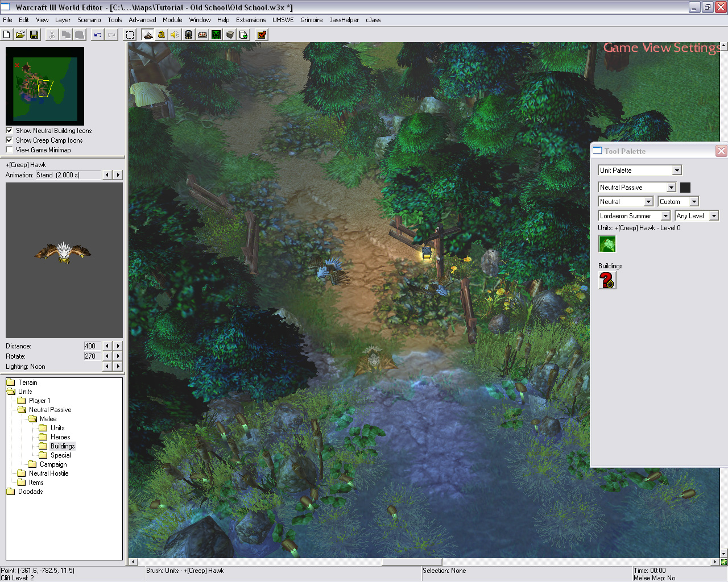728x582 pixels.
Task: Decrease Rotate with its left arrow
Action: tap(107, 356)
